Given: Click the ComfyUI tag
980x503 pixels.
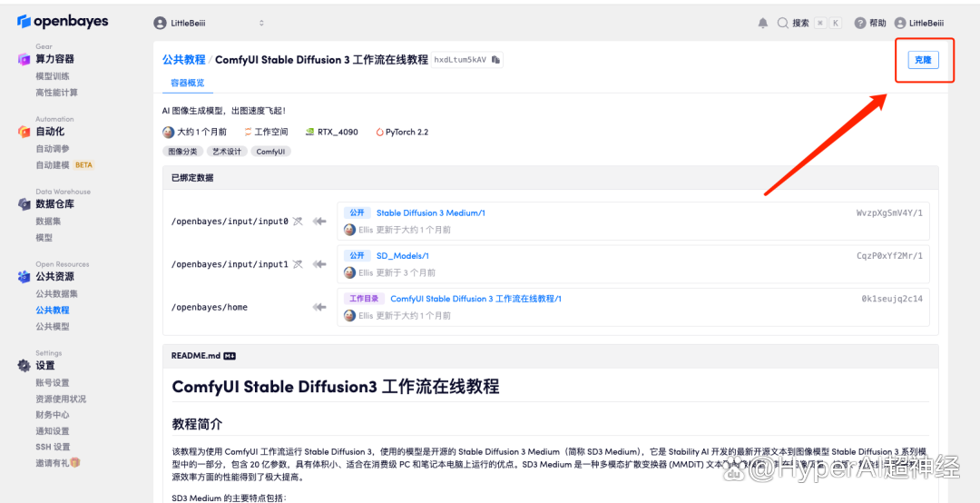Looking at the screenshot, I should 271,152.
